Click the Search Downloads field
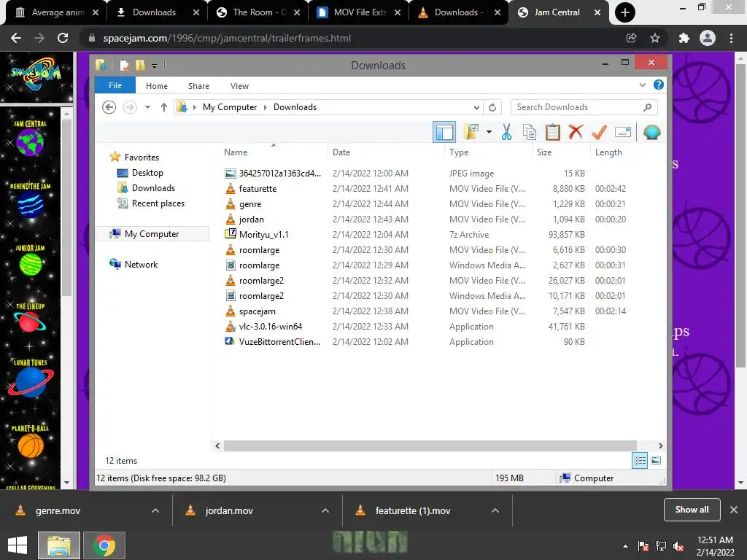The height and width of the screenshot is (560, 747). point(584,107)
